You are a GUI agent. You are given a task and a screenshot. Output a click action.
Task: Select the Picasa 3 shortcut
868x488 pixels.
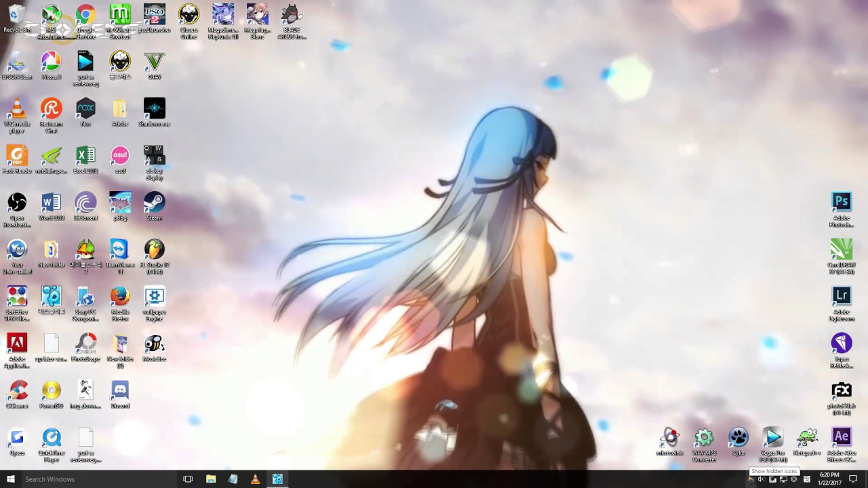tap(51, 66)
